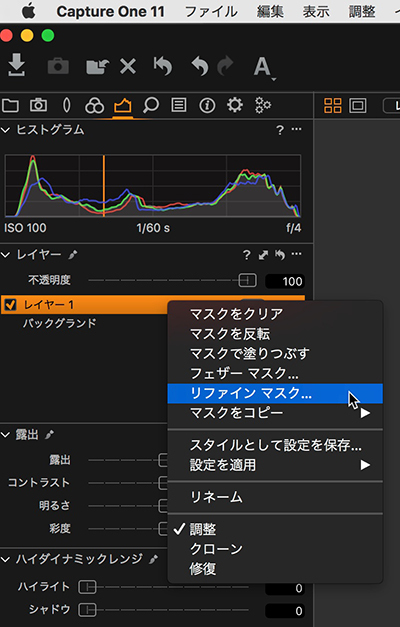Click the Highlight (ハイライト) slider handle
400x627 pixels.
[x=87, y=587]
